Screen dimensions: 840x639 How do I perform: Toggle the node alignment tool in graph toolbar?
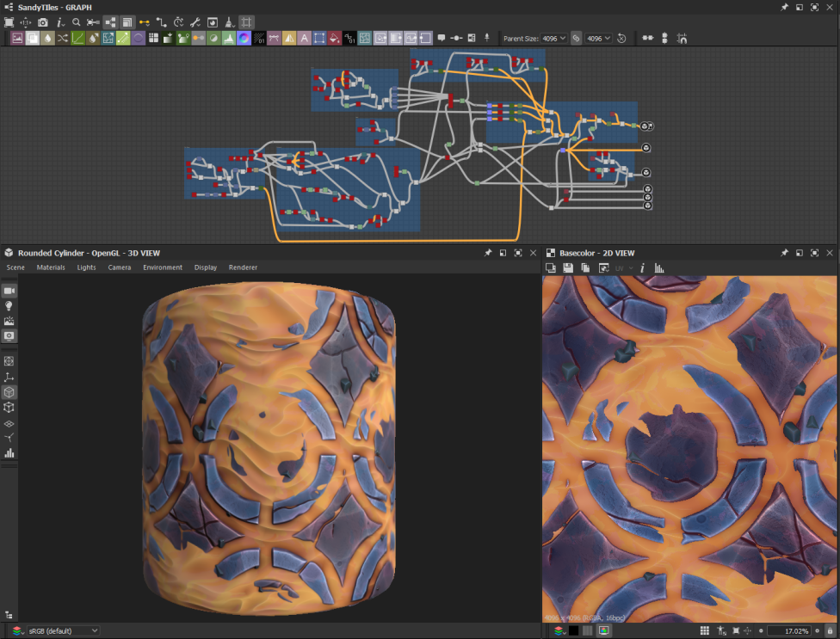[93, 22]
